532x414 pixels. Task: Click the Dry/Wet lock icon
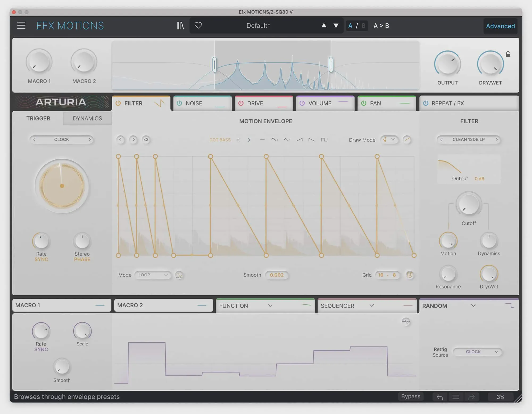508,54
